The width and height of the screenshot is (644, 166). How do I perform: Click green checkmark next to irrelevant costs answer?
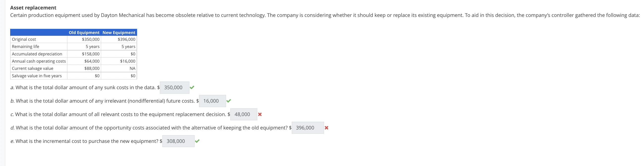229,101
